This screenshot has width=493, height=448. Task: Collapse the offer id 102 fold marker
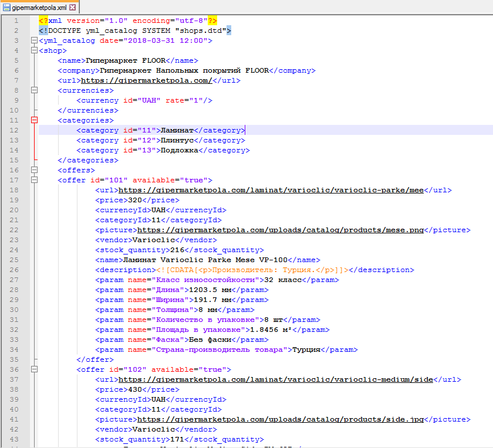click(34, 369)
